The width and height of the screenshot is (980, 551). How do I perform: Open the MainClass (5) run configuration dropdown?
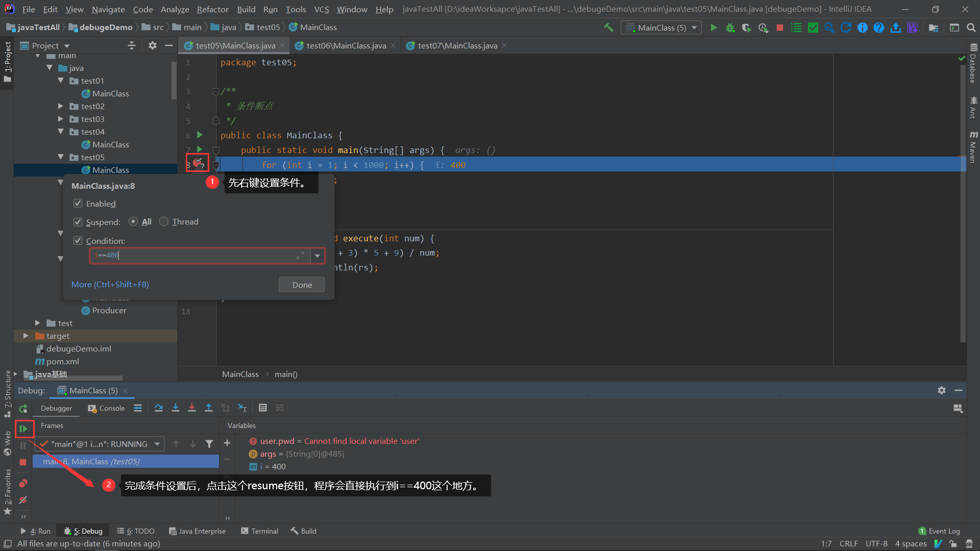point(661,28)
